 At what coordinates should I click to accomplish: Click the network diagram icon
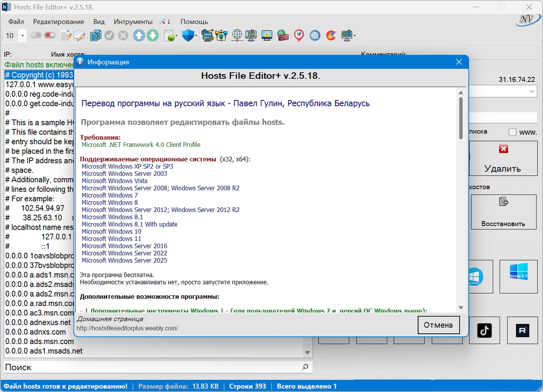[221, 35]
